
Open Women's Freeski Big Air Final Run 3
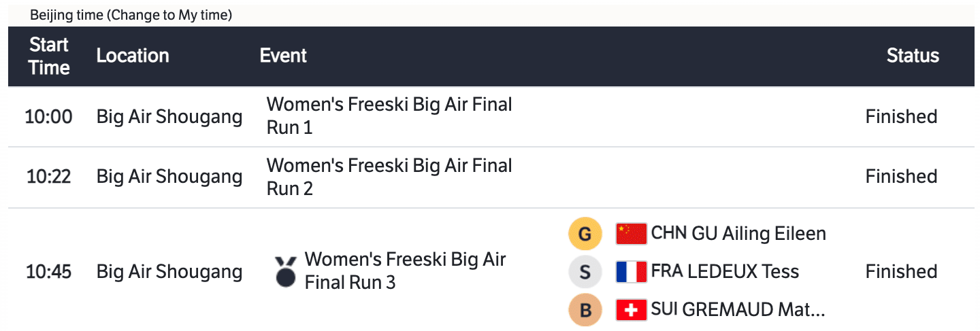(x=405, y=271)
